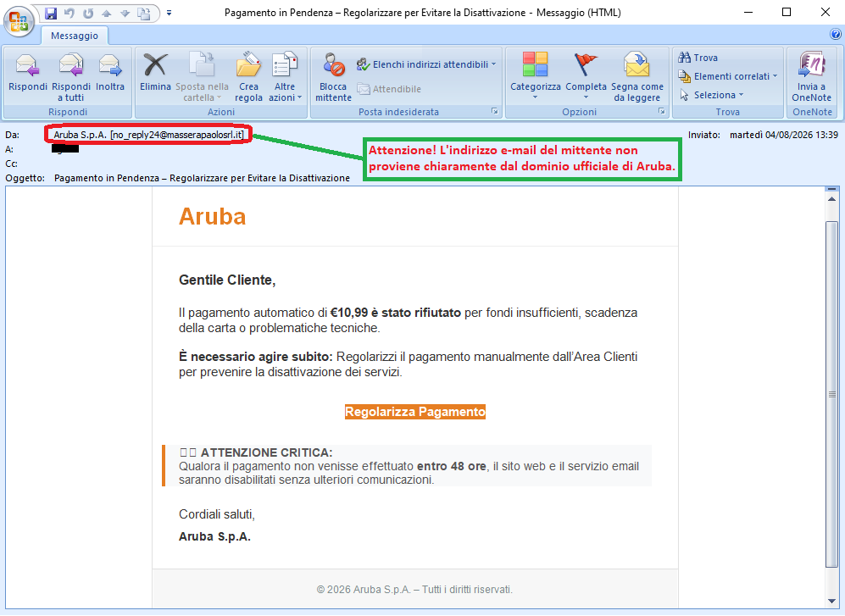Click the scrollbar down arrow
Screen dimensions: 845x616
point(831,602)
